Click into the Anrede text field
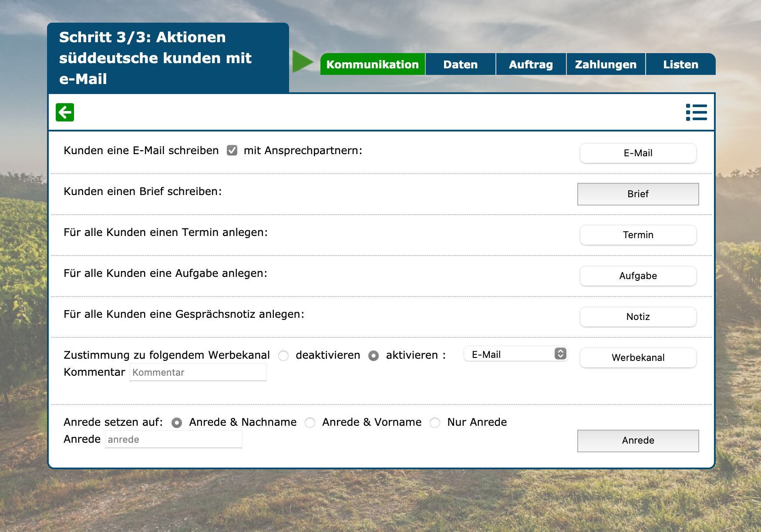The image size is (761, 532). pyautogui.click(x=173, y=440)
